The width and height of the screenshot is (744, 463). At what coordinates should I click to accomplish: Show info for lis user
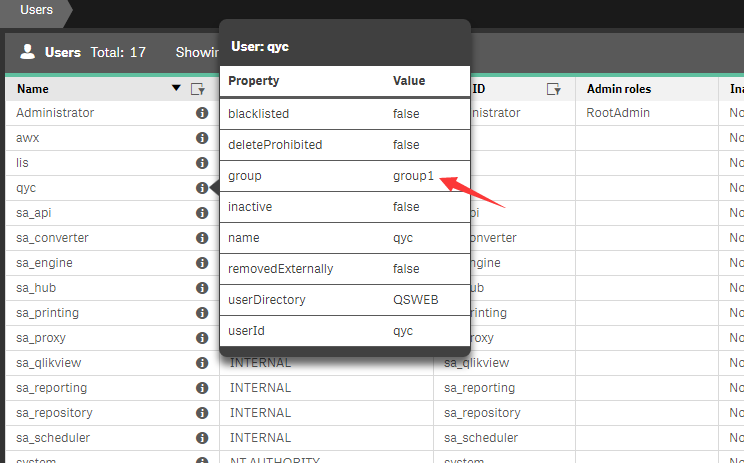pyautogui.click(x=201, y=163)
